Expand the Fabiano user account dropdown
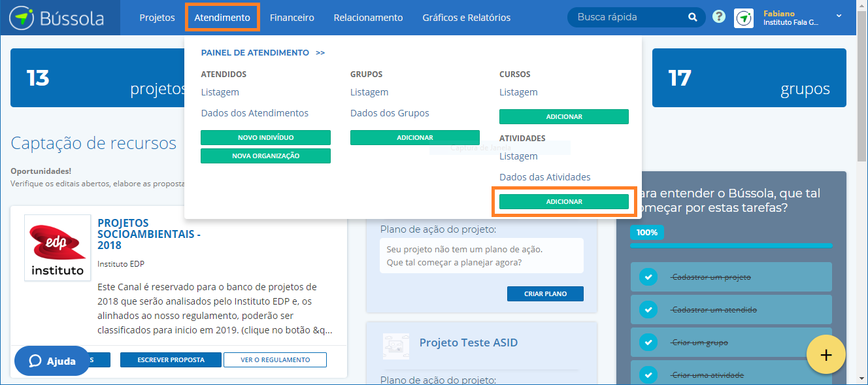 (x=839, y=16)
